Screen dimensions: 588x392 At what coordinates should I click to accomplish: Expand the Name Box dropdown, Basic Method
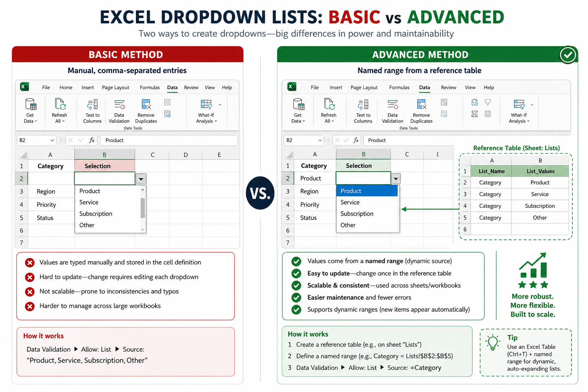point(52,140)
